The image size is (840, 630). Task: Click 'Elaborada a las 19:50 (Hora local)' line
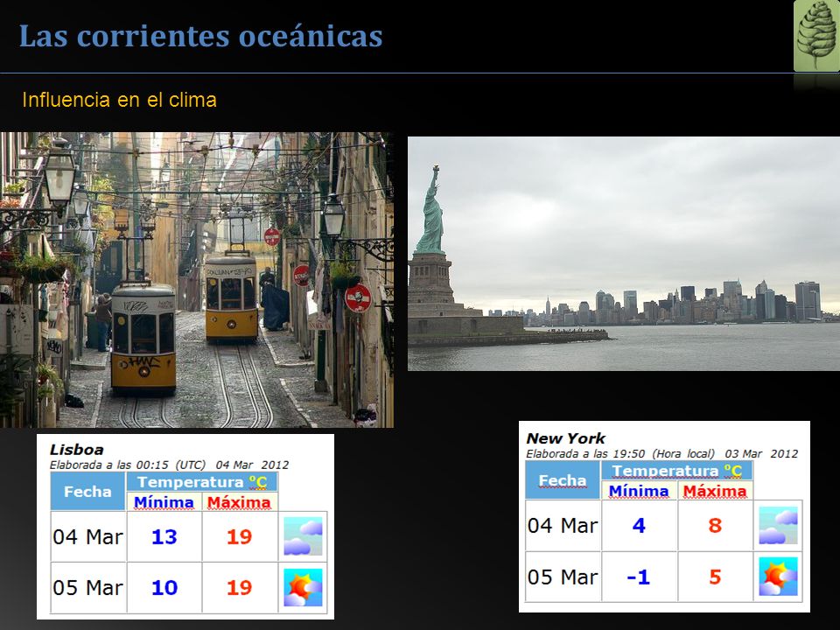coord(662,454)
